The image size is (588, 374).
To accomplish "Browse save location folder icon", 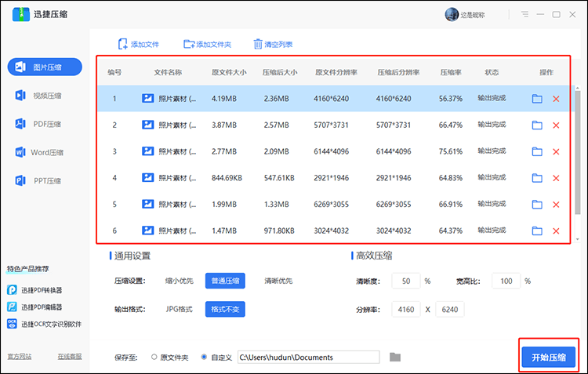I will 395,358.
